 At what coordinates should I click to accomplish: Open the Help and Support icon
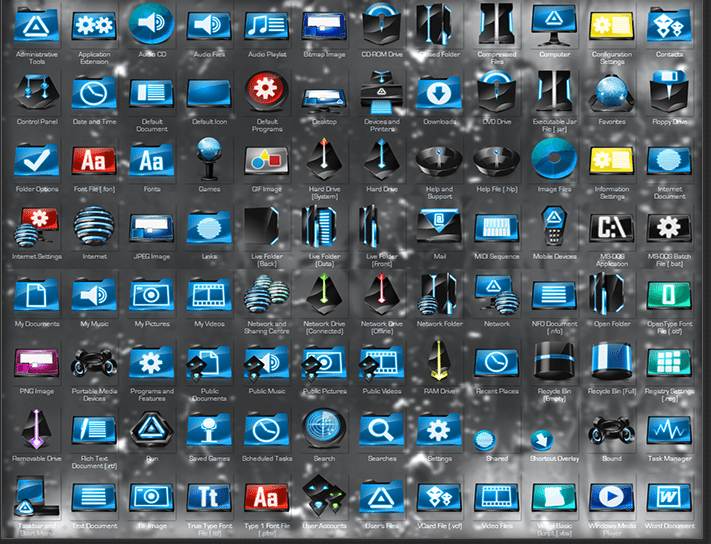[x=439, y=161]
